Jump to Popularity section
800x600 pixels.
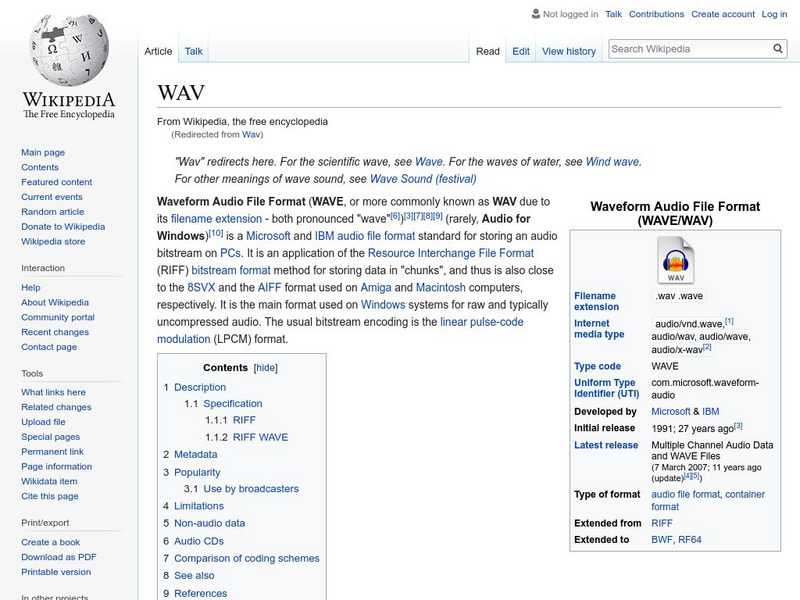[x=197, y=472]
